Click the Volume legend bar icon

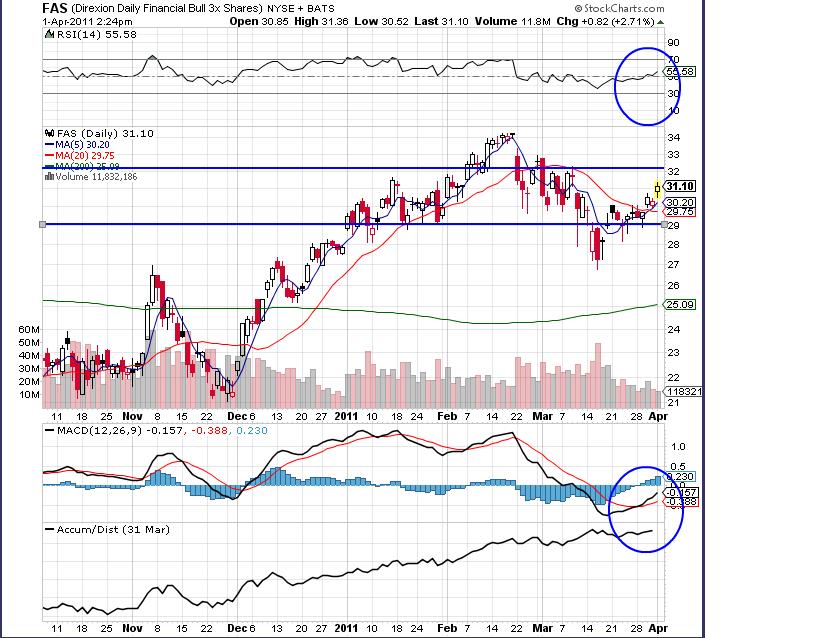click(x=48, y=176)
